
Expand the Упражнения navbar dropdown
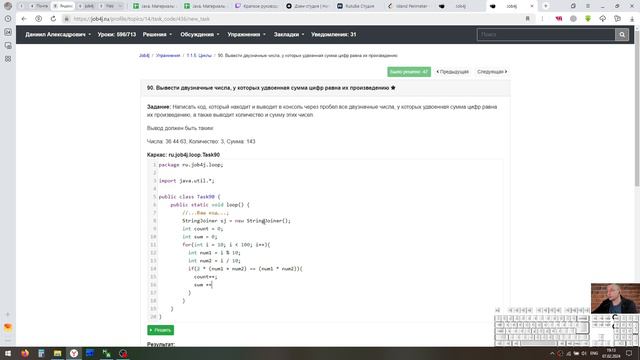tap(247, 35)
